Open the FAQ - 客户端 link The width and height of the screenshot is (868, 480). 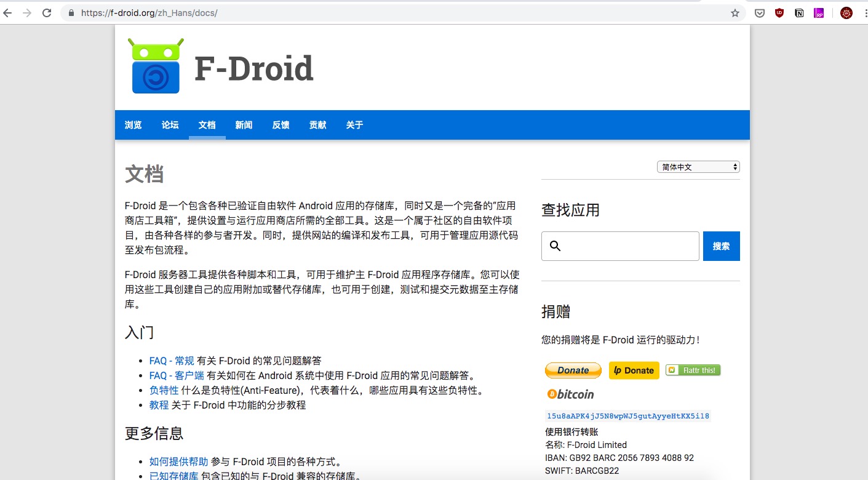pyautogui.click(x=177, y=375)
